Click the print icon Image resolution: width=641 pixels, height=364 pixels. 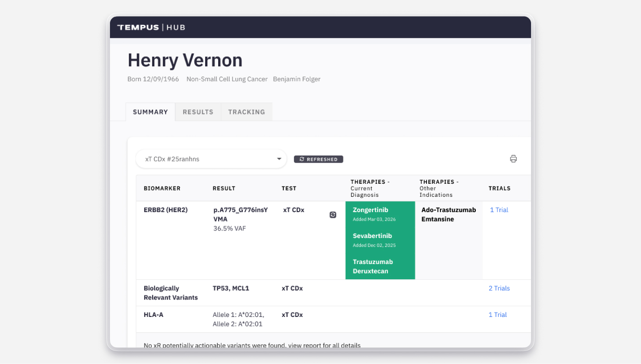[x=513, y=159]
